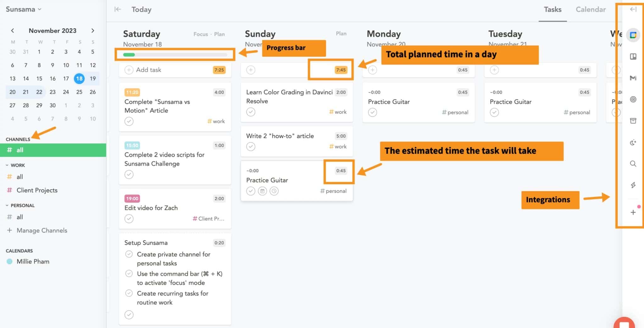The image size is (644, 328).
Task: Open the Google Calendar integration icon
Action: click(x=633, y=35)
